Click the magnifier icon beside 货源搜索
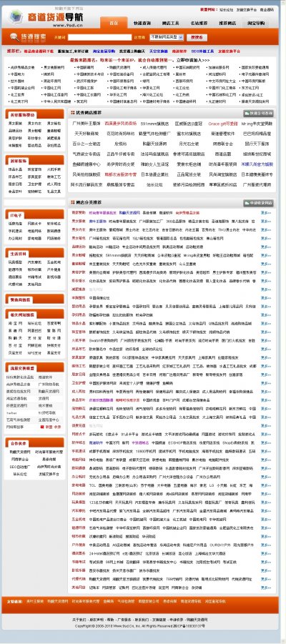The image size is (286, 644). click(x=14, y=37)
